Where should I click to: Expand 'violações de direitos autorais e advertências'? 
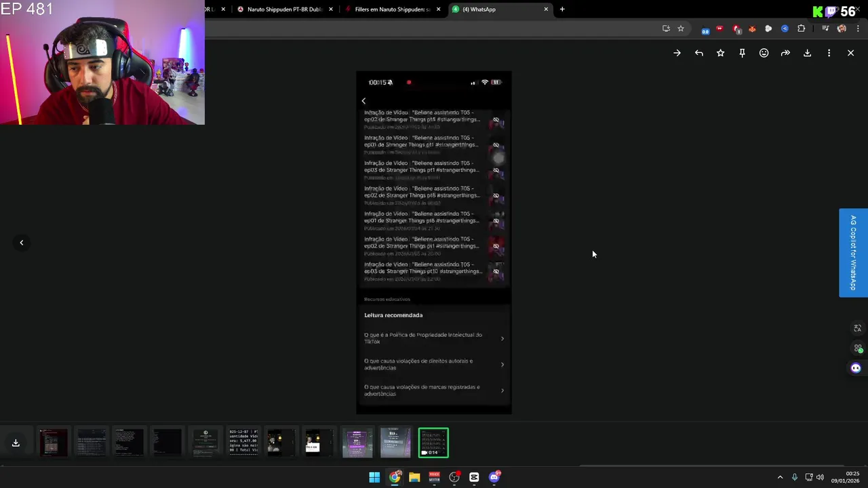tap(434, 364)
